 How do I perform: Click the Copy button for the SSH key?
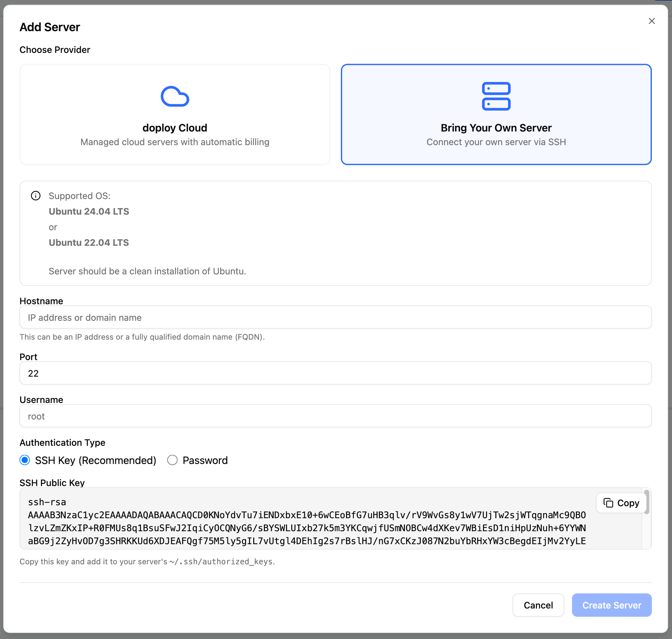[621, 503]
